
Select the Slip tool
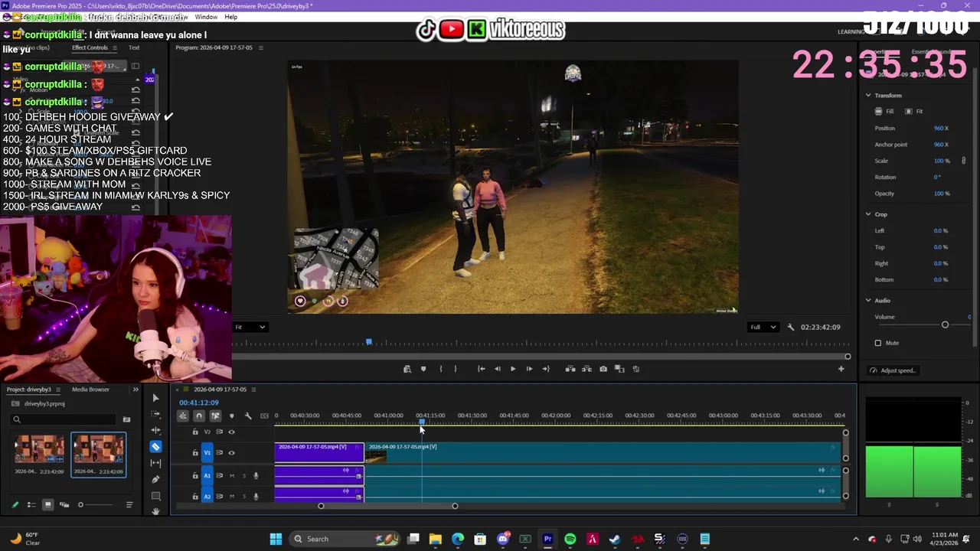click(155, 463)
